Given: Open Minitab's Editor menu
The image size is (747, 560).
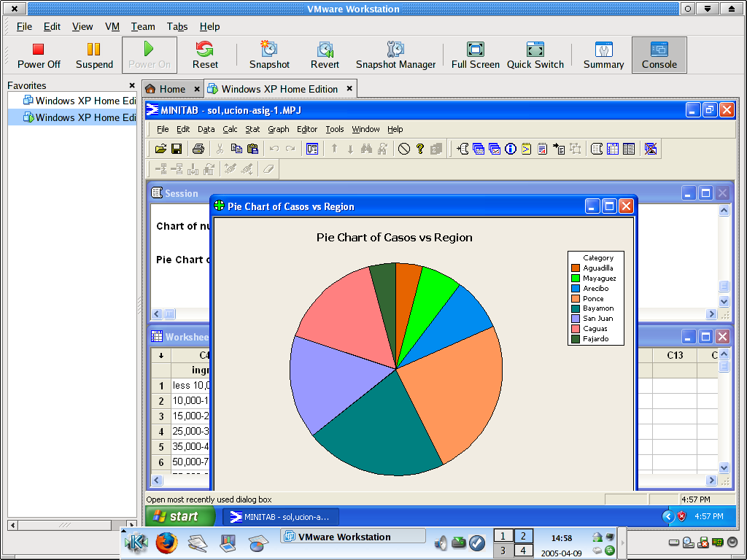Looking at the screenshot, I should click(307, 129).
